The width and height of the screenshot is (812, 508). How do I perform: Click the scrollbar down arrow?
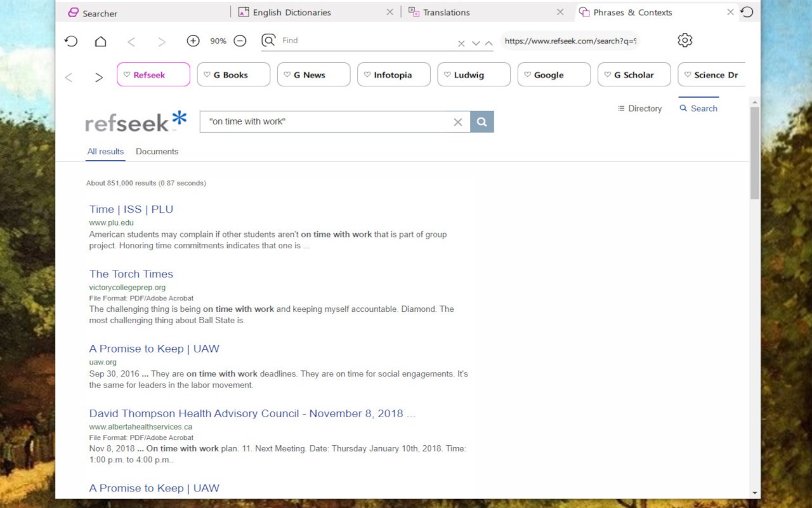[754, 493]
